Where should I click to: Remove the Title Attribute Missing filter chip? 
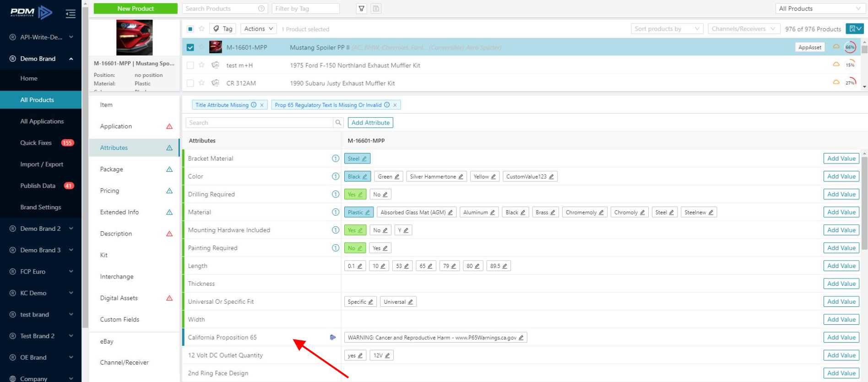coord(262,105)
